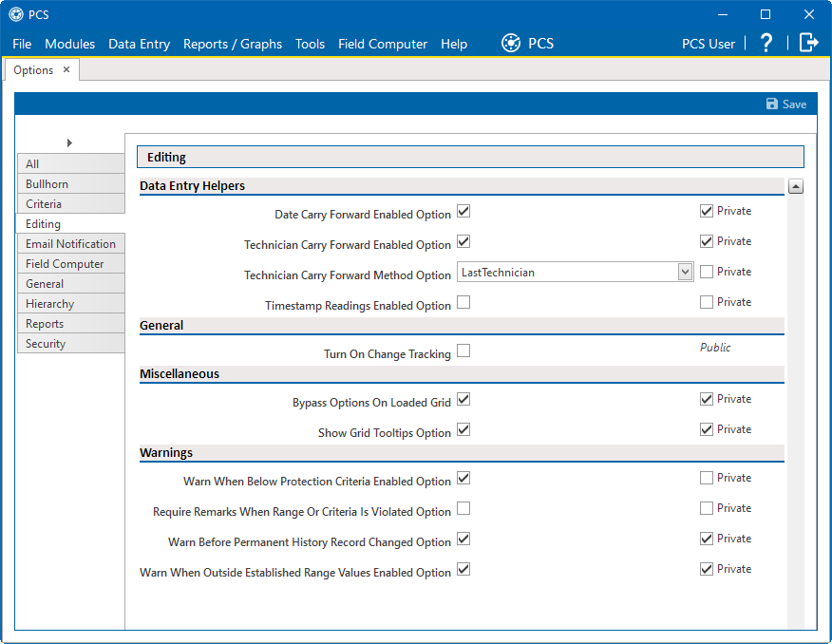832x644 pixels.
Task: Open the Data Entry menu
Action: tap(139, 44)
